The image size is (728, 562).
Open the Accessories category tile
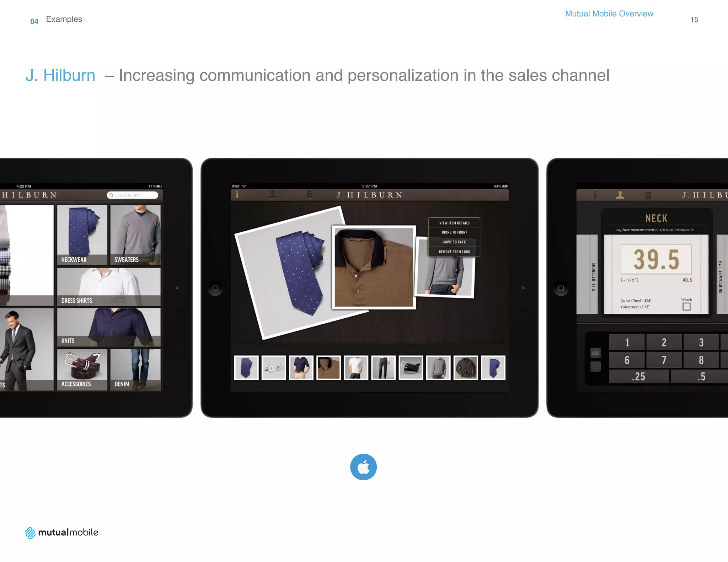[x=82, y=369]
